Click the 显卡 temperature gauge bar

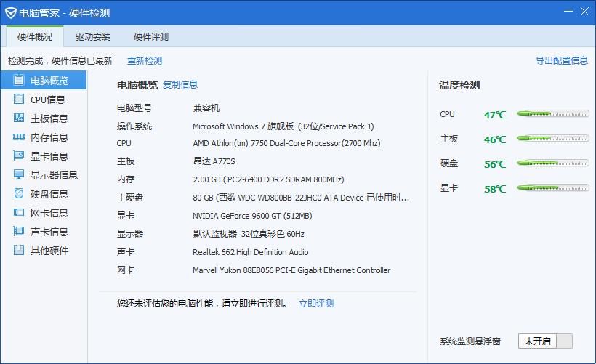[x=552, y=187]
